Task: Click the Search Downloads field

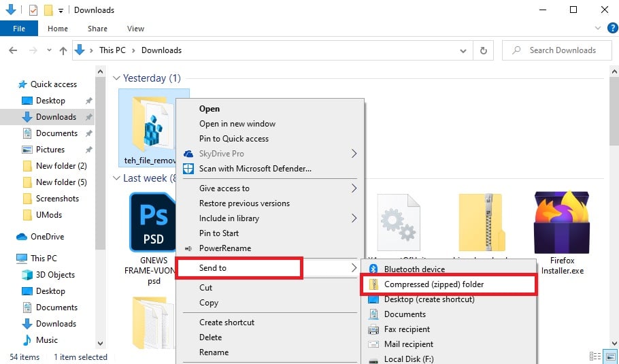Action: point(556,50)
